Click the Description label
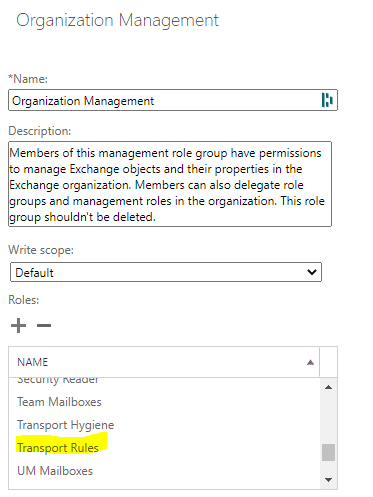 (40, 131)
